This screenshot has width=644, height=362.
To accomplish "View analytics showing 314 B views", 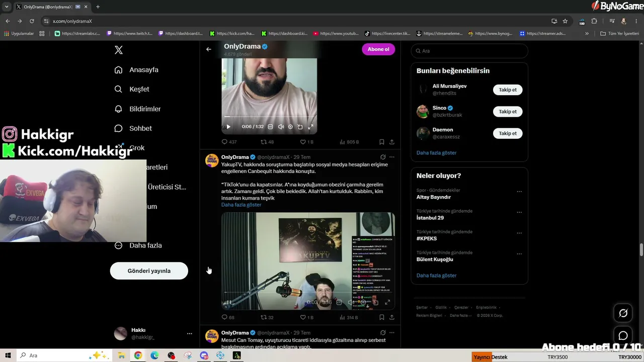I will click(349, 317).
